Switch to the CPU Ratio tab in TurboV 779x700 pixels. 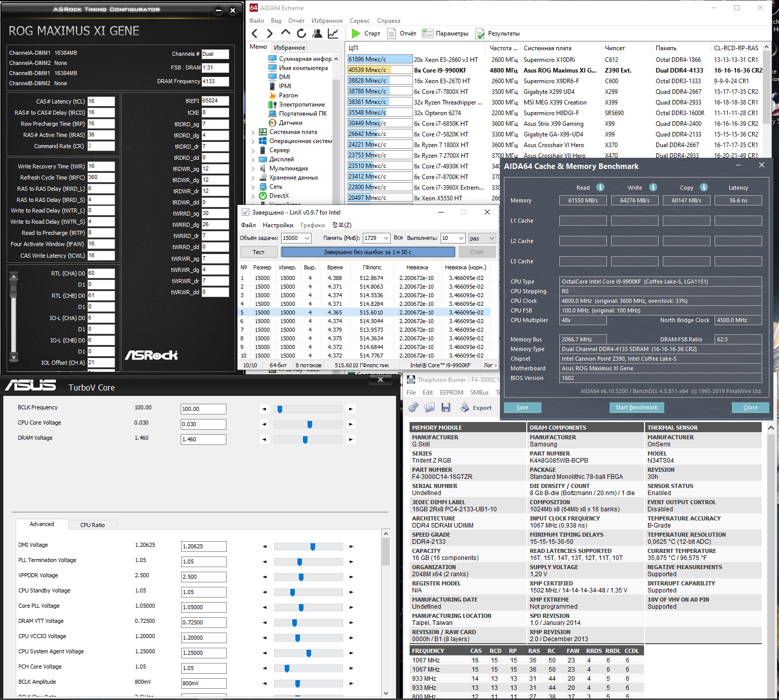pos(92,524)
